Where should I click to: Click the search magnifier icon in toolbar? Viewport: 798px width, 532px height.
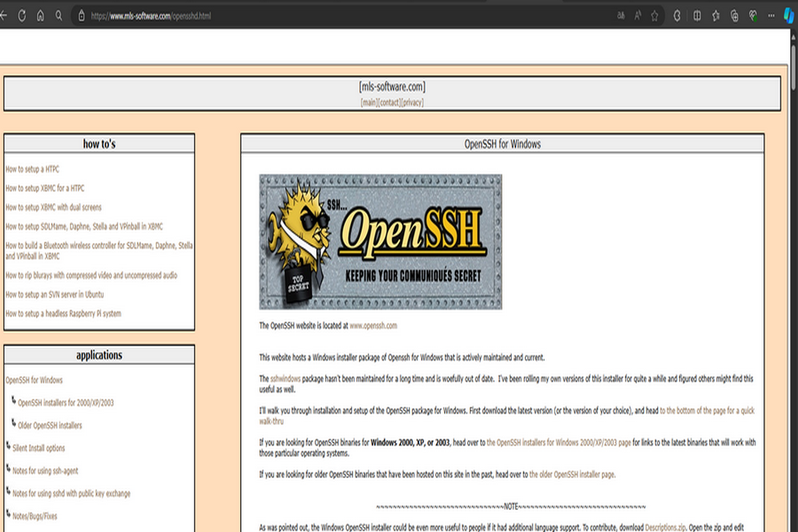(x=59, y=15)
